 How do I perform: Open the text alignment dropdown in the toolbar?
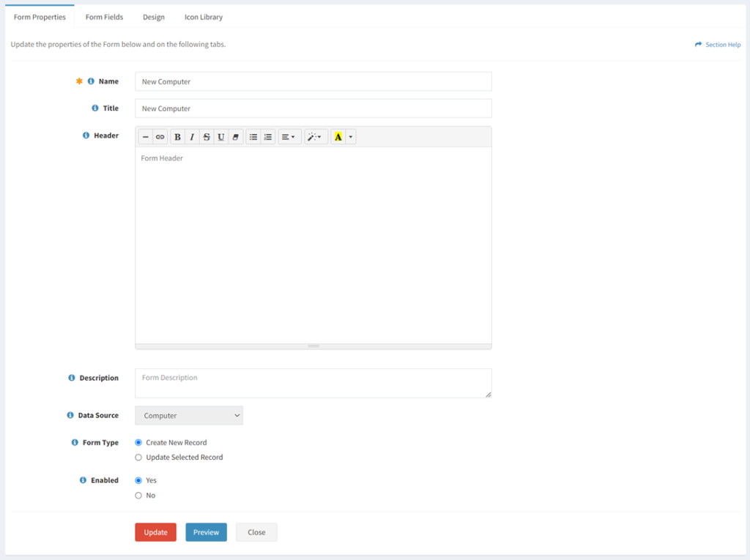tap(287, 136)
